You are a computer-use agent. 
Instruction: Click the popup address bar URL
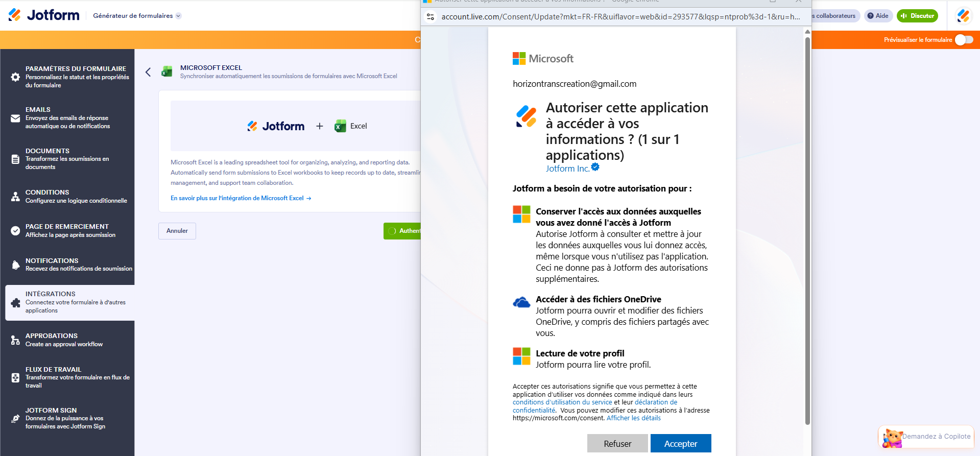[x=620, y=17]
